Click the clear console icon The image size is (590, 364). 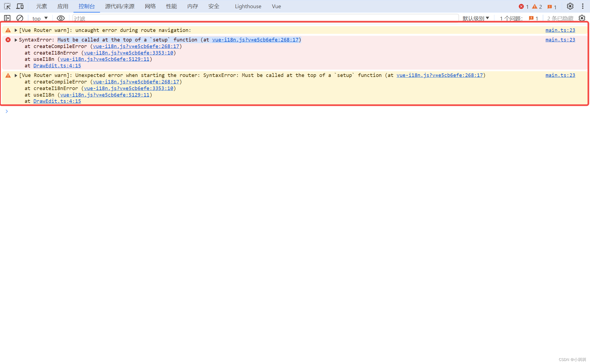tap(20, 18)
